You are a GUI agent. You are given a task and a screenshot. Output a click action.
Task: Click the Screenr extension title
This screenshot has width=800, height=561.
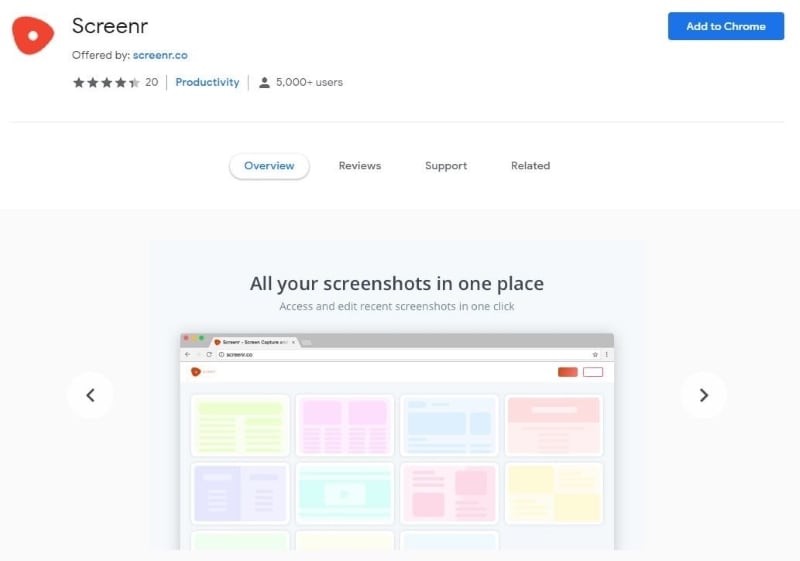(110, 26)
